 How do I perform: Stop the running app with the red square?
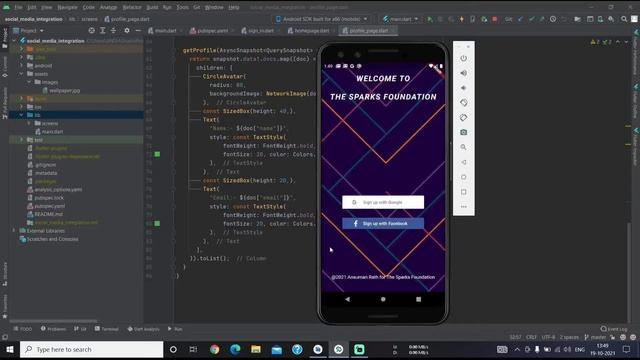pyautogui.click(x=494, y=19)
